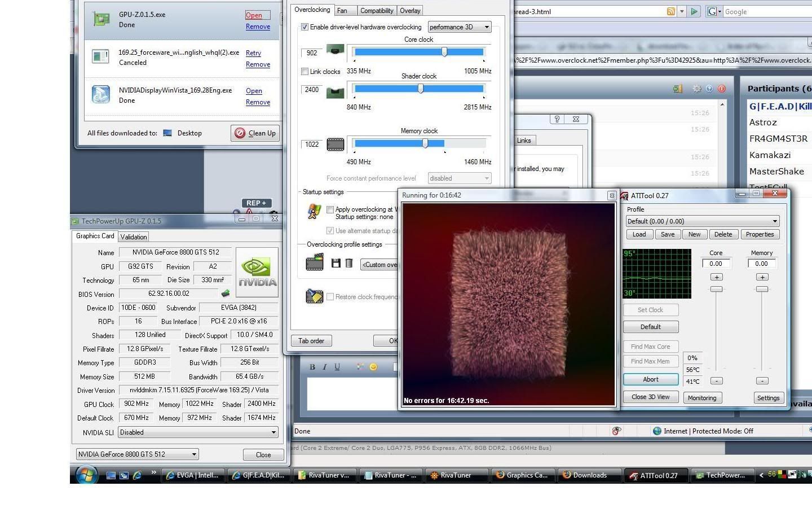This screenshot has width=812, height=508.
Task: Click the overclocking profile film-chip icon
Action: coord(315,262)
